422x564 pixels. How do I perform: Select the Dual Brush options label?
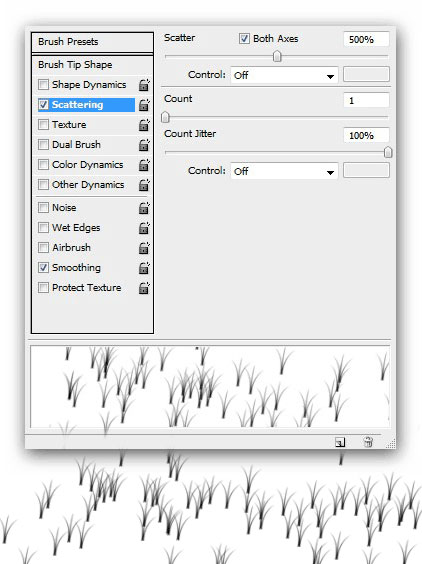click(x=76, y=145)
